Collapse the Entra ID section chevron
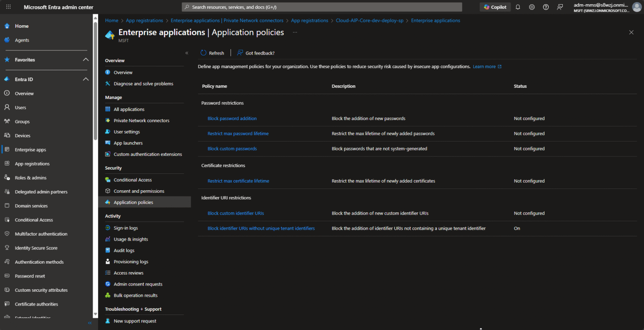 [x=86, y=79]
